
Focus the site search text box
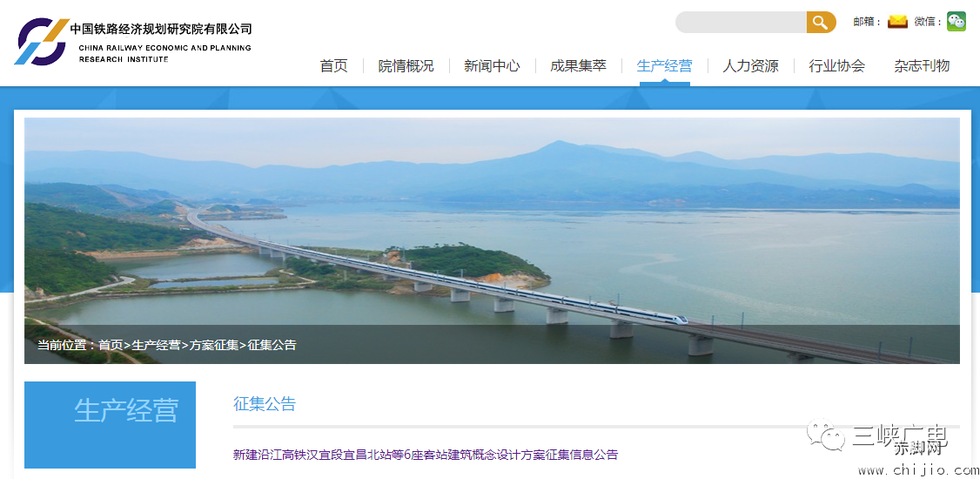point(742,23)
